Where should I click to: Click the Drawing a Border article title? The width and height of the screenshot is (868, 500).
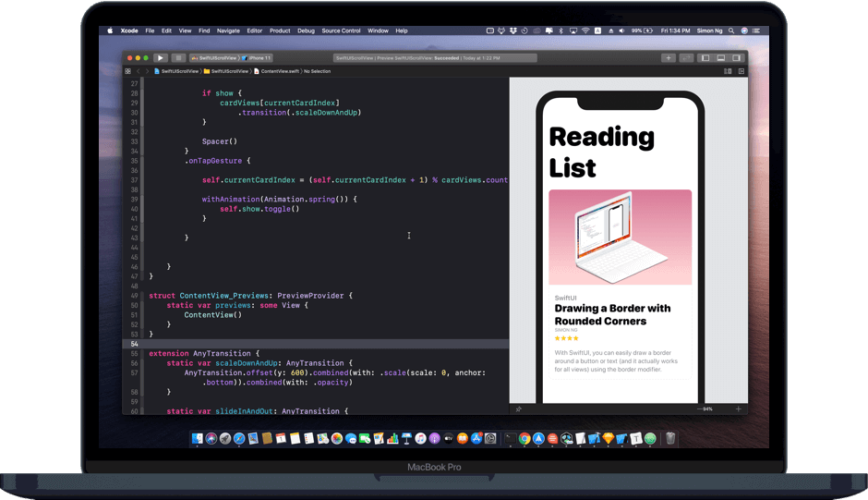612,314
